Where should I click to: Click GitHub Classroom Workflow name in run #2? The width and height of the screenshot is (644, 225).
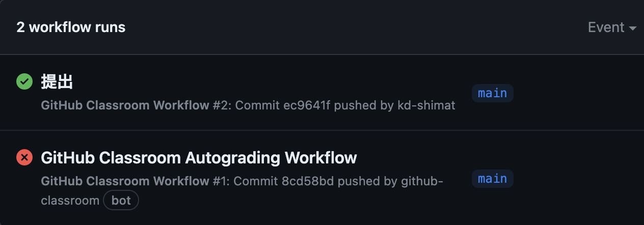pos(125,105)
